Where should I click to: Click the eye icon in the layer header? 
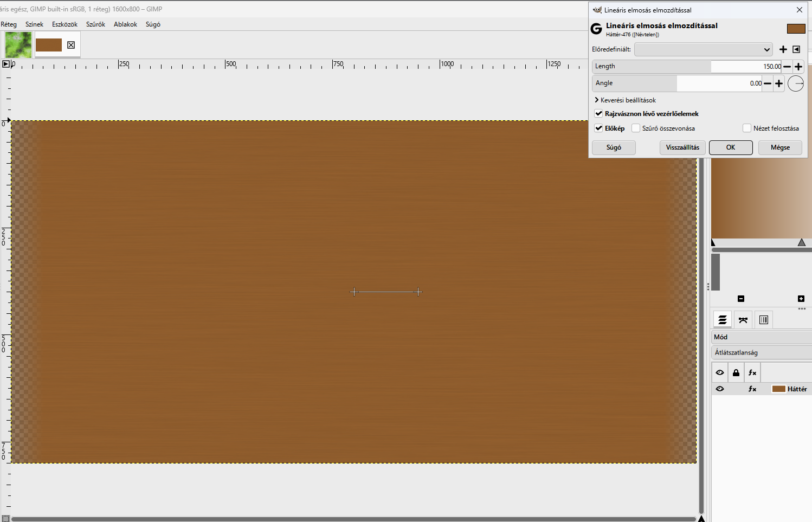click(720, 372)
